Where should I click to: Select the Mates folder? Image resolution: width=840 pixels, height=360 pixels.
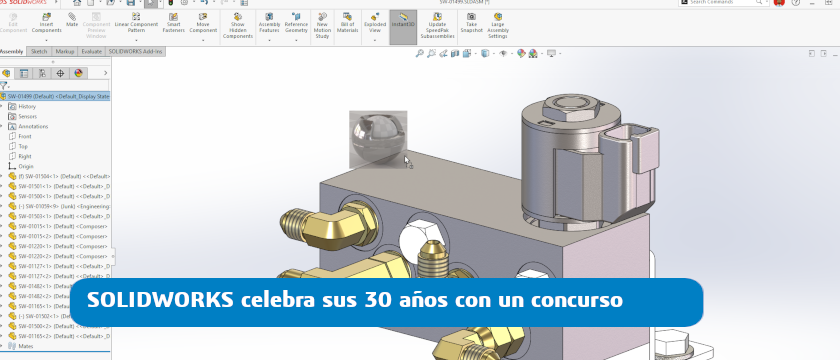pyautogui.click(x=25, y=346)
